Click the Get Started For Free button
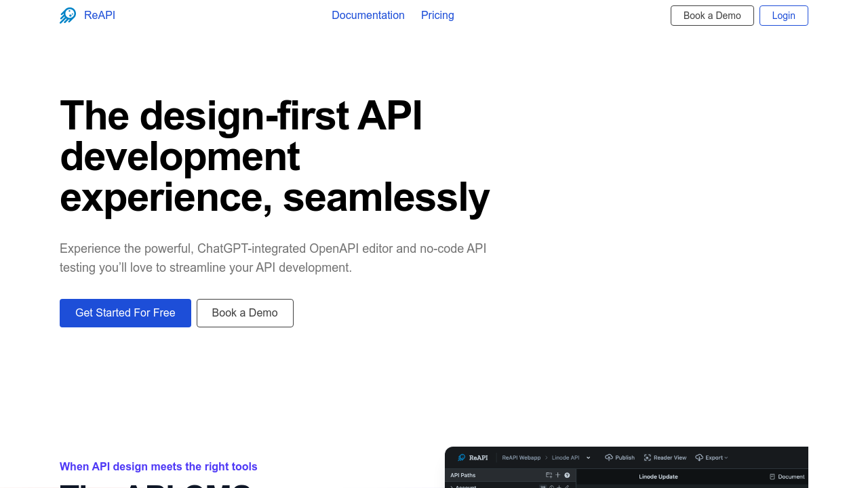Image resolution: width=868 pixels, height=488 pixels. click(125, 312)
